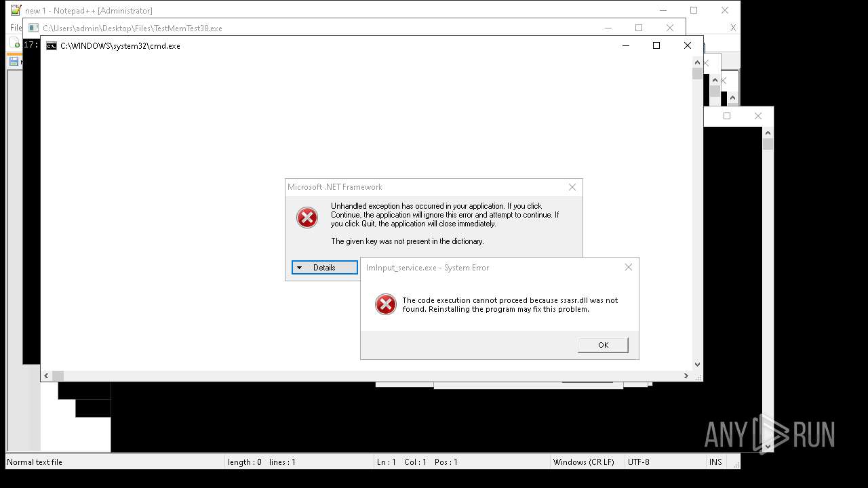Image resolution: width=868 pixels, height=488 pixels.
Task: Minimize the cmd.exe window
Action: [625, 45]
